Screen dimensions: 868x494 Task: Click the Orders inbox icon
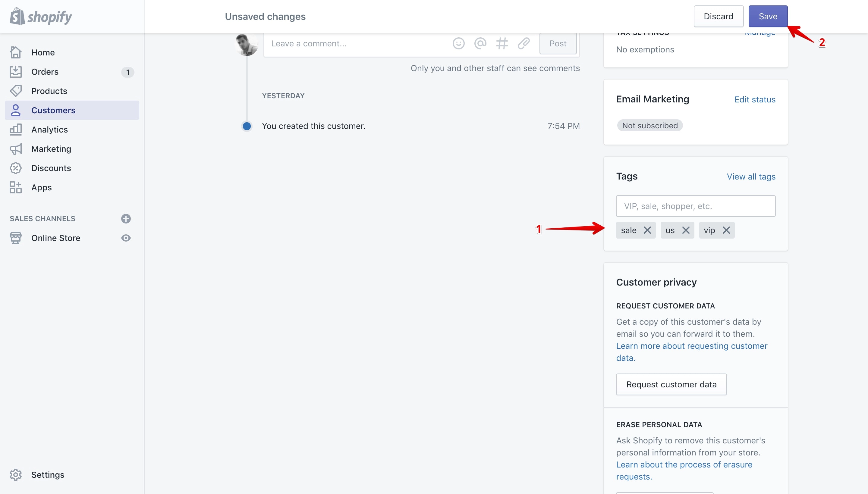[16, 72]
